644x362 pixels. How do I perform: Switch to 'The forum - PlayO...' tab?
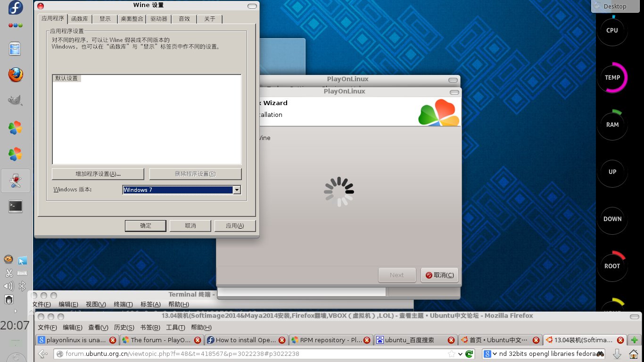pos(161,340)
